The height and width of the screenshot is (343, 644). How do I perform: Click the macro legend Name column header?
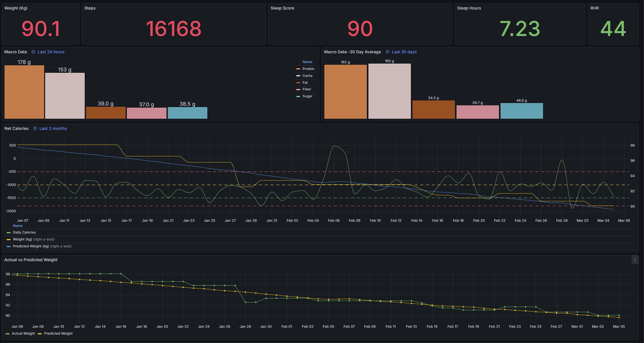point(307,62)
